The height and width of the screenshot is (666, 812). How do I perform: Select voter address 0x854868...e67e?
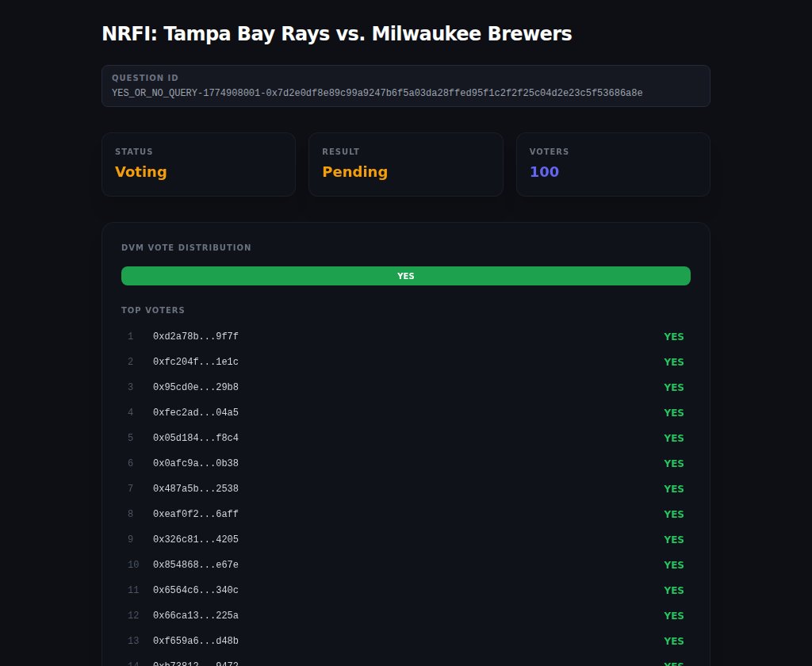point(196,565)
